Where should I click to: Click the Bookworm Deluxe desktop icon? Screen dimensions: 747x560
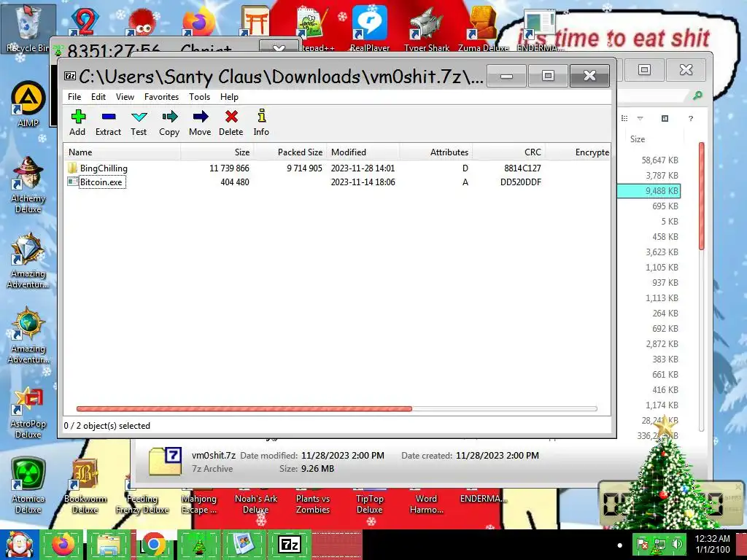[85, 486]
